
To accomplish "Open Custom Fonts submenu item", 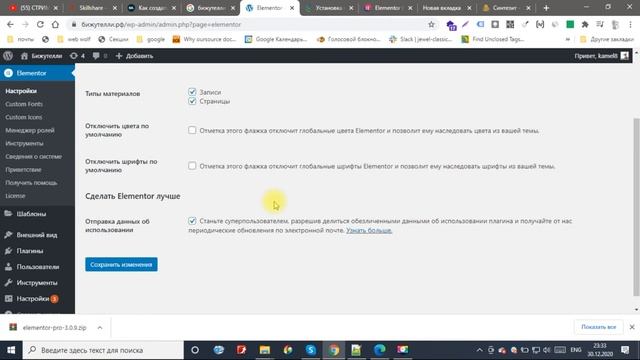I will point(24,104).
